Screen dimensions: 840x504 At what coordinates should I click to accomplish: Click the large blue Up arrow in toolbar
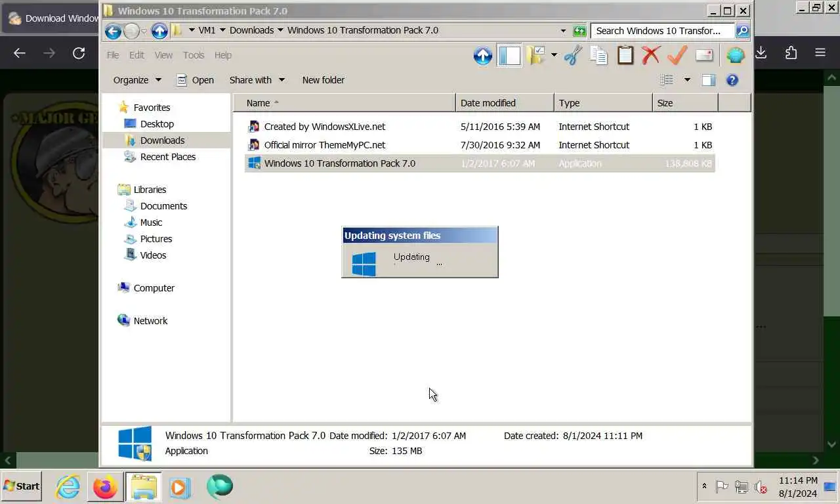483,56
